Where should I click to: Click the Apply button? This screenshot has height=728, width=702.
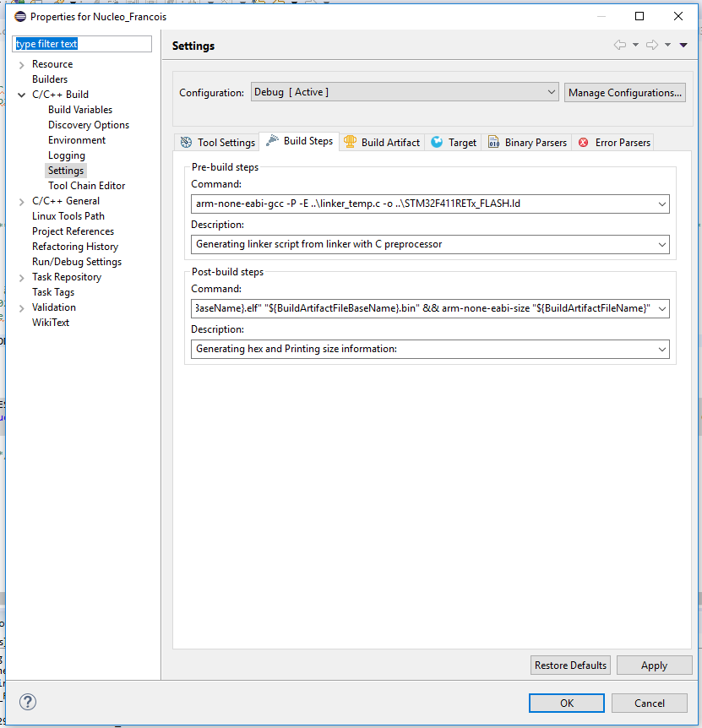click(x=654, y=666)
